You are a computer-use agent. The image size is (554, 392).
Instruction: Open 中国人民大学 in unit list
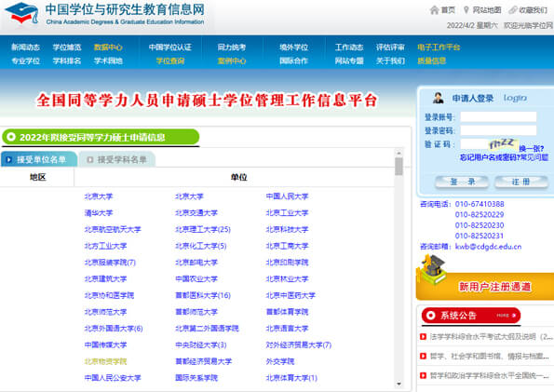pyautogui.click(x=288, y=196)
